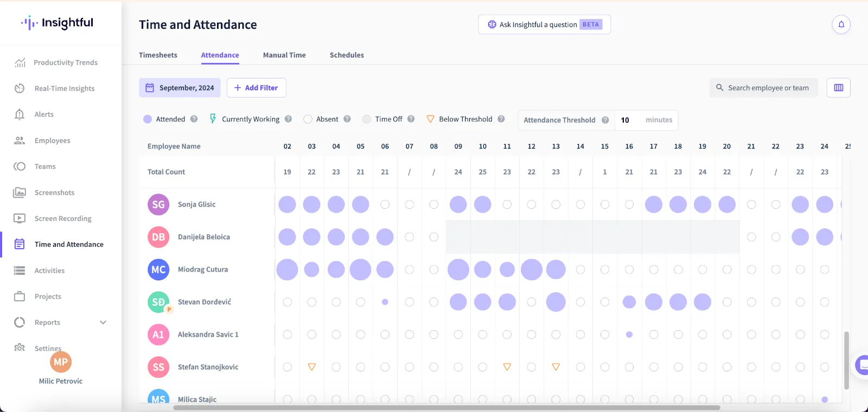
Task: Expand the Reports menu chevron
Action: point(103,323)
